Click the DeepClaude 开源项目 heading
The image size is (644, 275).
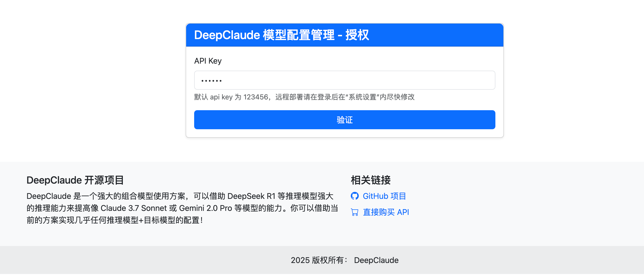click(x=75, y=180)
